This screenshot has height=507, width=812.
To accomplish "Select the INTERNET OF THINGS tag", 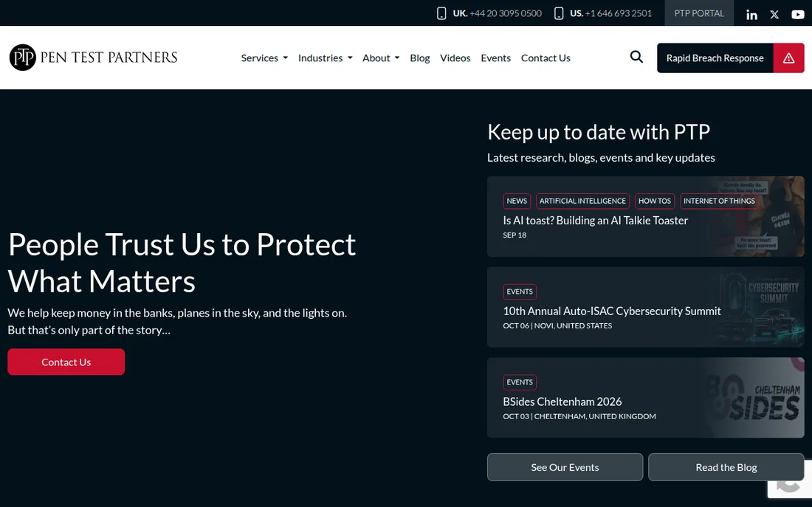I will tap(719, 201).
